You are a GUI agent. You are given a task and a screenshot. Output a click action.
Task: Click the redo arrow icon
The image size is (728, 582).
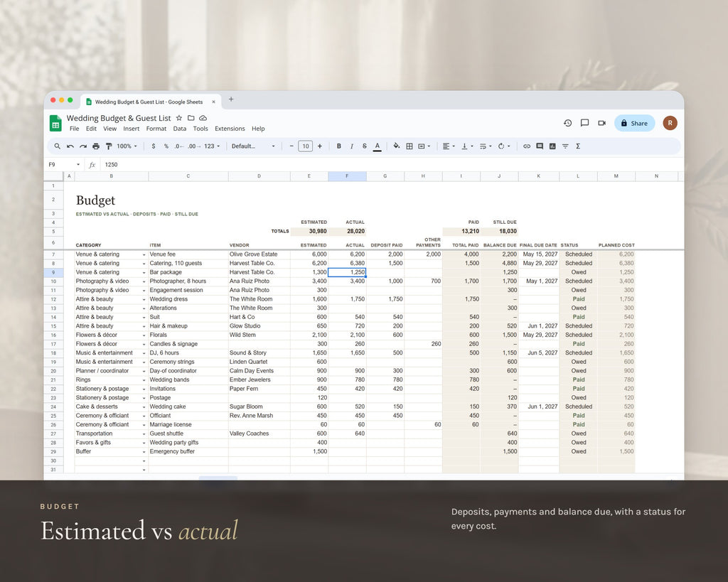click(83, 146)
